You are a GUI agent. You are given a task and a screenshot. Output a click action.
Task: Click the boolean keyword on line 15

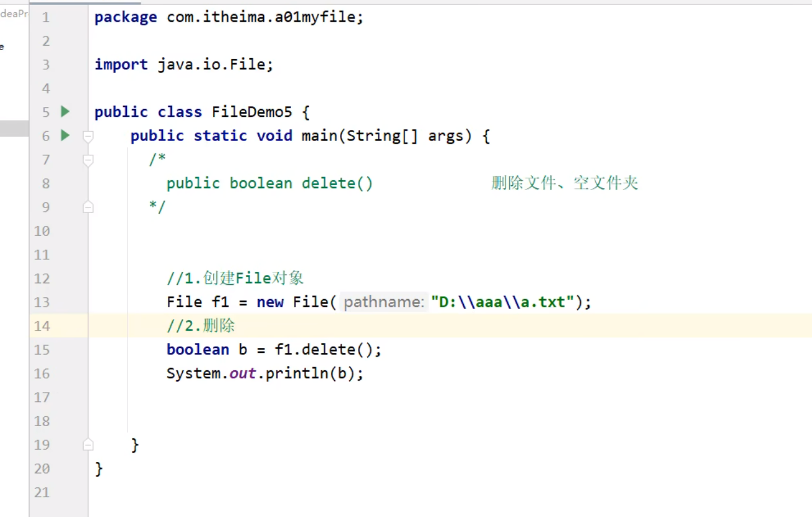(198, 350)
